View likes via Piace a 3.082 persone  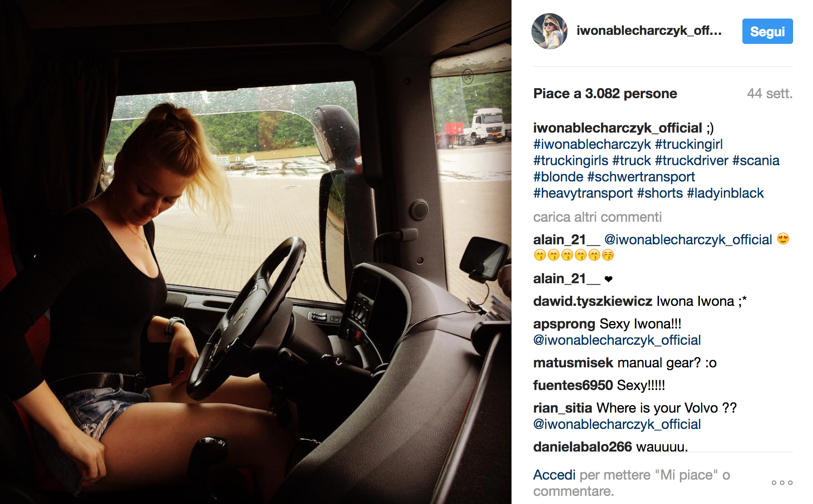pos(605,94)
